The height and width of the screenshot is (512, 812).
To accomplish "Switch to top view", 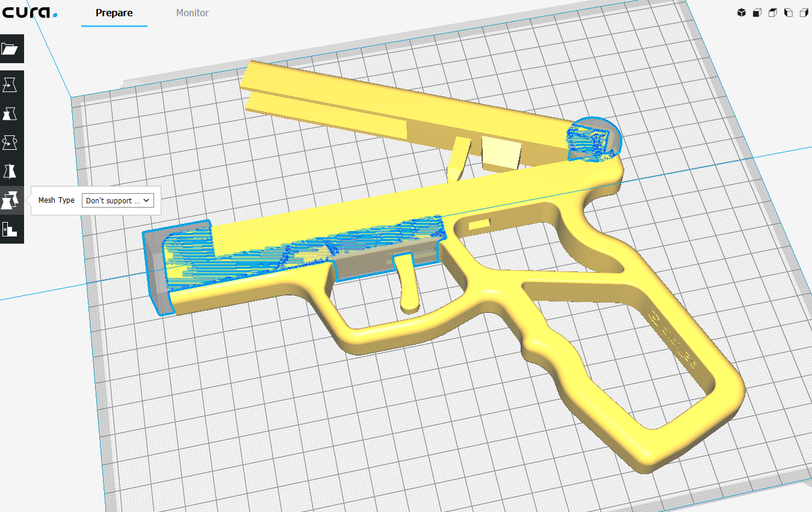I will click(772, 12).
